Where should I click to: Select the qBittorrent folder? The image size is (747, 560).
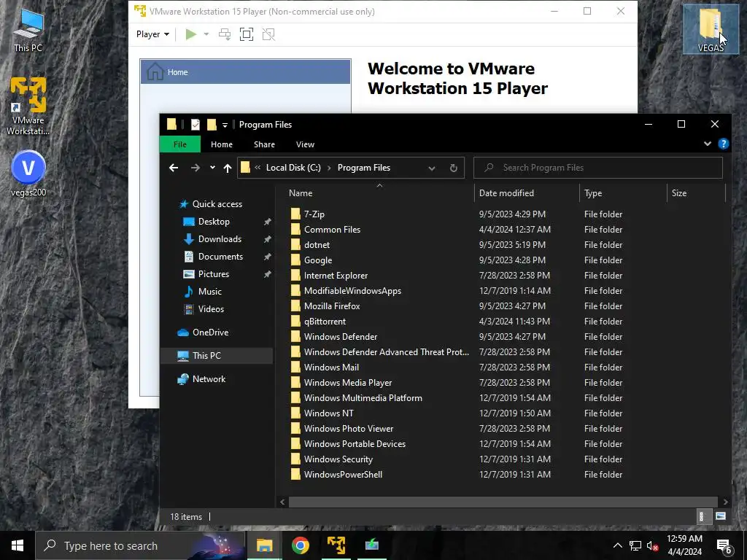(325, 322)
